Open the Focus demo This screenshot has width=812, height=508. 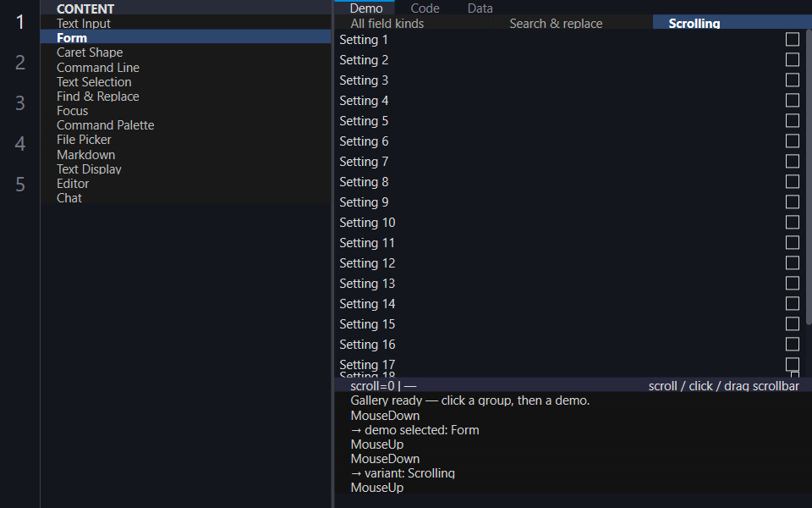point(185,111)
